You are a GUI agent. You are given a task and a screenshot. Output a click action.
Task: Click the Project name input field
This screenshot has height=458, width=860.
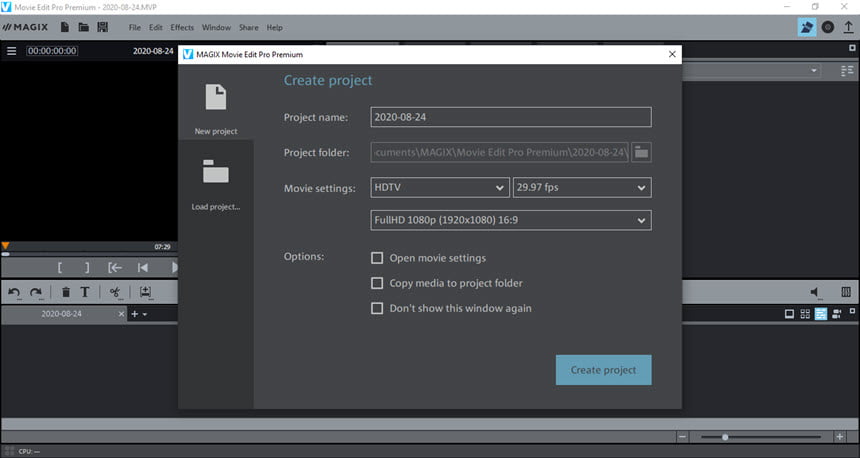coord(511,117)
